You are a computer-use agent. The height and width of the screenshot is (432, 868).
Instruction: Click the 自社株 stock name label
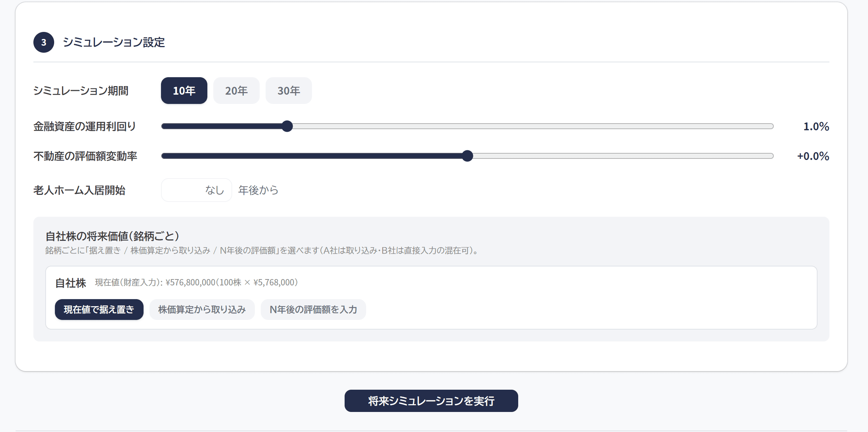click(x=70, y=283)
